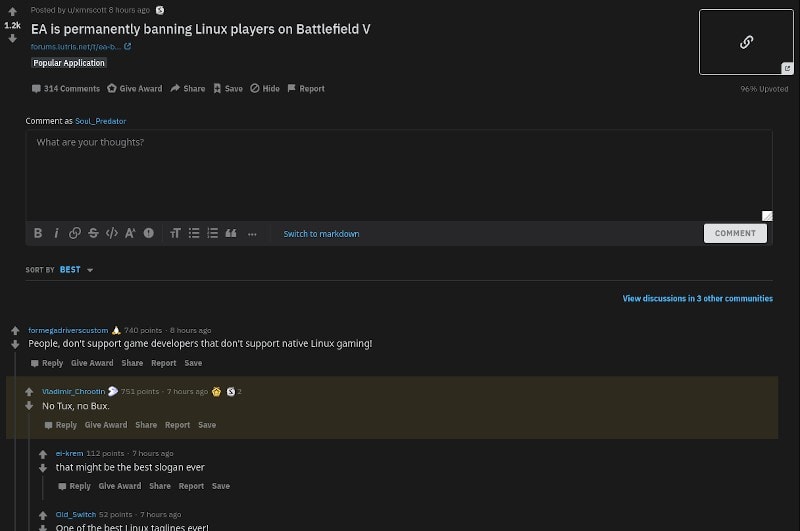This screenshot has height=531, width=800.
Task: Open the Sort By Best dropdown
Action: (76, 270)
